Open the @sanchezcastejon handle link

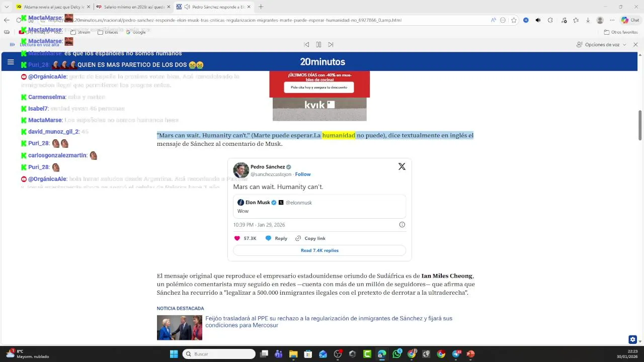pyautogui.click(x=271, y=174)
